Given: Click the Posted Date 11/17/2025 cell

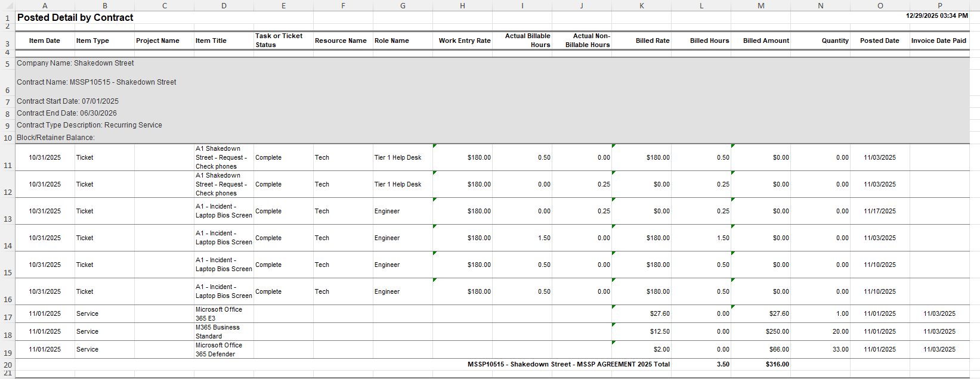Looking at the screenshot, I should pyautogui.click(x=880, y=211).
